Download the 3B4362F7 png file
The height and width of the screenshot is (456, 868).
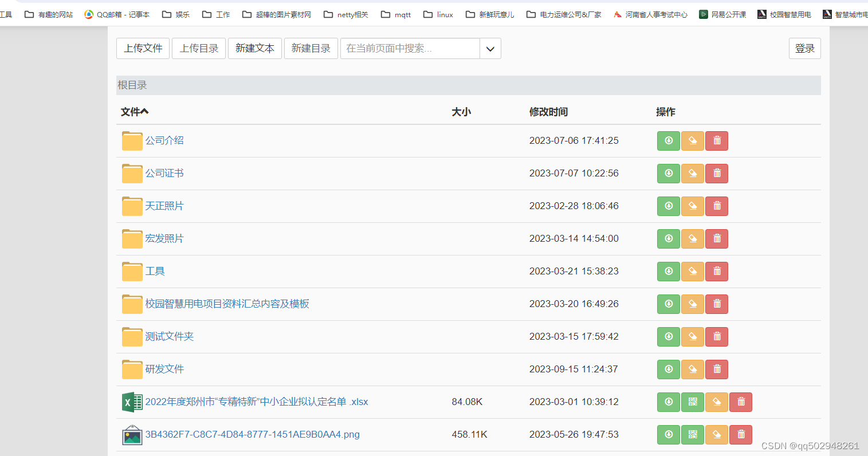(668, 435)
